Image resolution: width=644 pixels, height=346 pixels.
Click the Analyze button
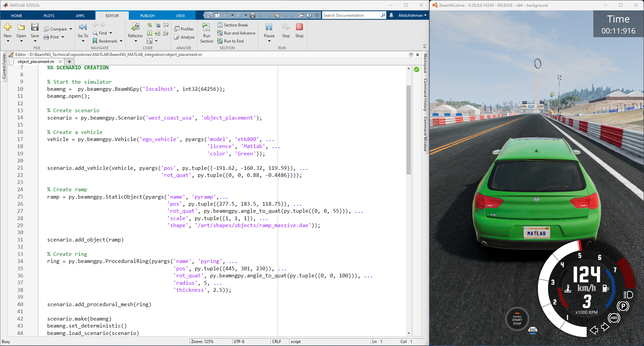(x=184, y=37)
